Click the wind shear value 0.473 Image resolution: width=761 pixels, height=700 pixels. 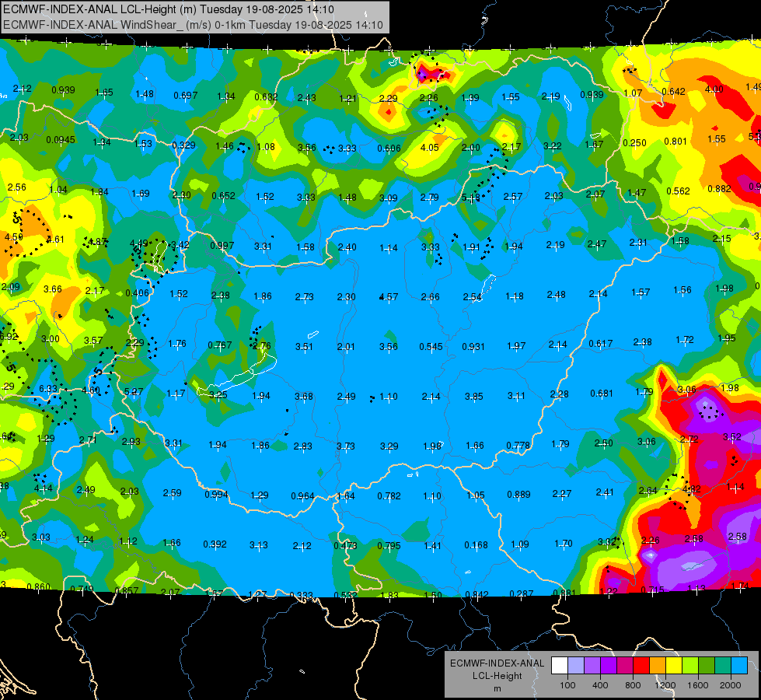(x=346, y=545)
